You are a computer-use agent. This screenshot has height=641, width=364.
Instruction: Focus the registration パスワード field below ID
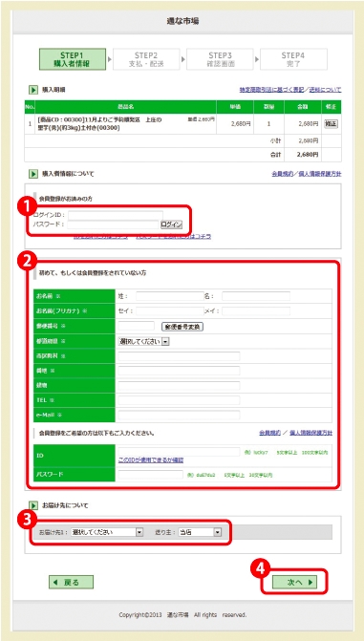click(x=151, y=475)
